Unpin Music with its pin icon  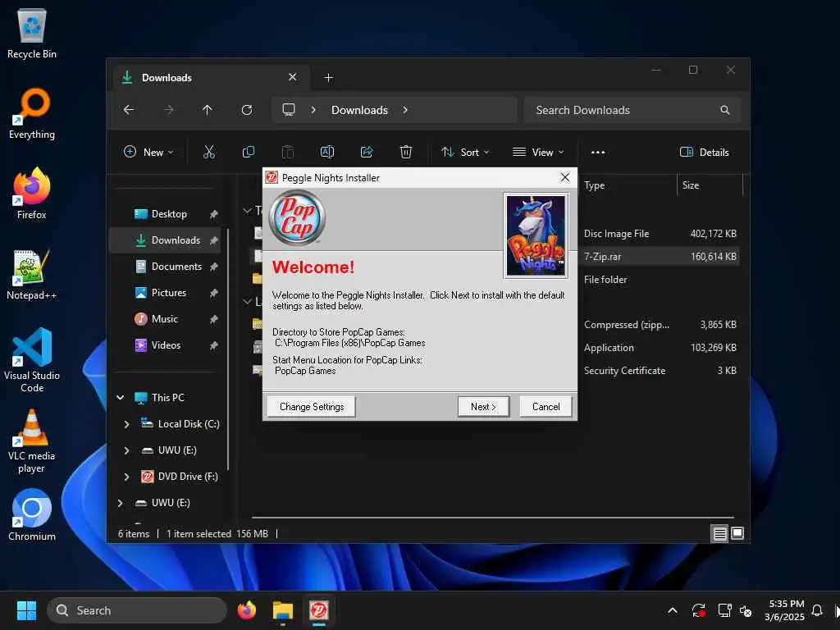[x=214, y=319]
